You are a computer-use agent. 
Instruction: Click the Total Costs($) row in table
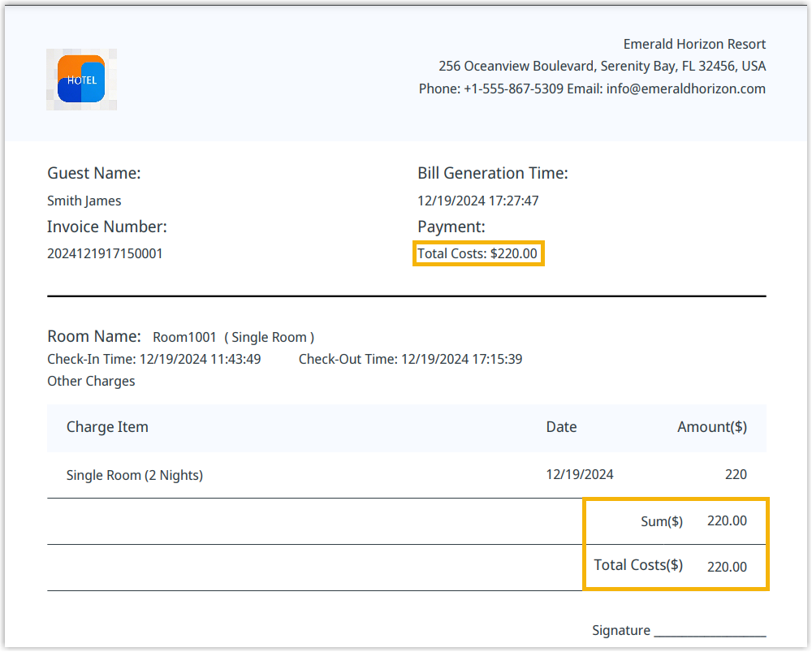tap(670, 566)
